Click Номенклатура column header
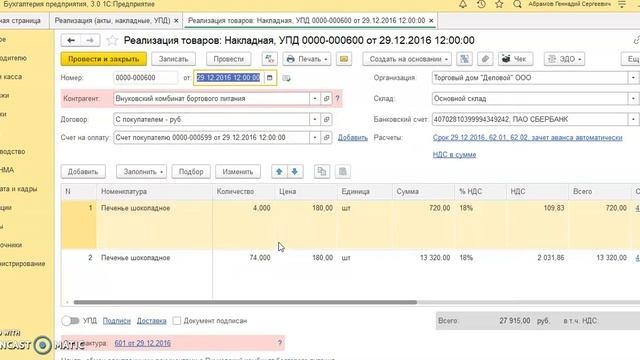 pyautogui.click(x=154, y=191)
